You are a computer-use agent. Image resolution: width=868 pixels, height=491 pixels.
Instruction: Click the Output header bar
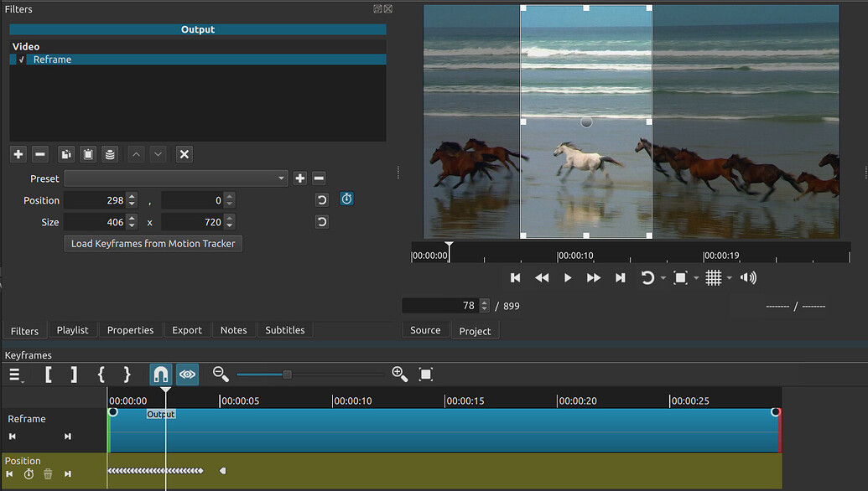tap(198, 30)
